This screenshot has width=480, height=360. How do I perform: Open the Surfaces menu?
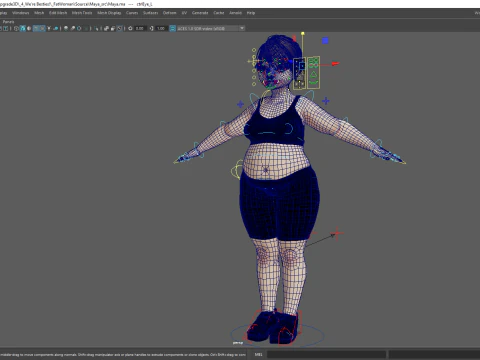point(150,13)
